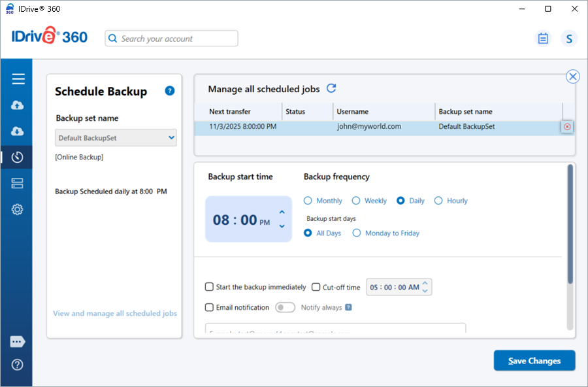Open the calendar icon in header

tap(543, 39)
